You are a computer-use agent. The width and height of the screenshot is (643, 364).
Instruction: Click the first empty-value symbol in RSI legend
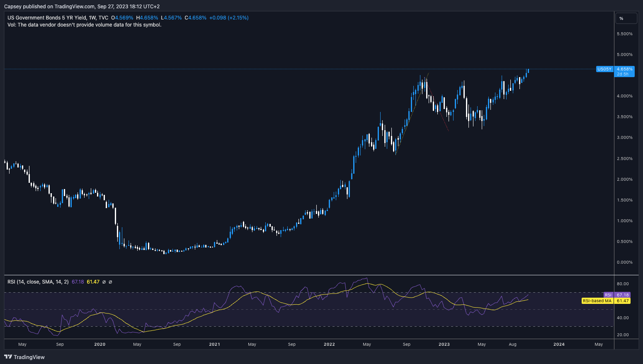click(x=104, y=282)
